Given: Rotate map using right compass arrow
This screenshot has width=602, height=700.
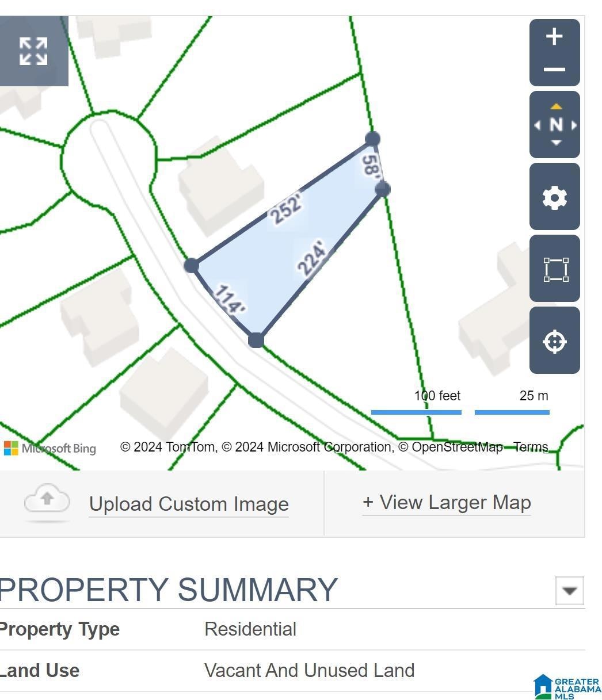Looking at the screenshot, I should (573, 125).
